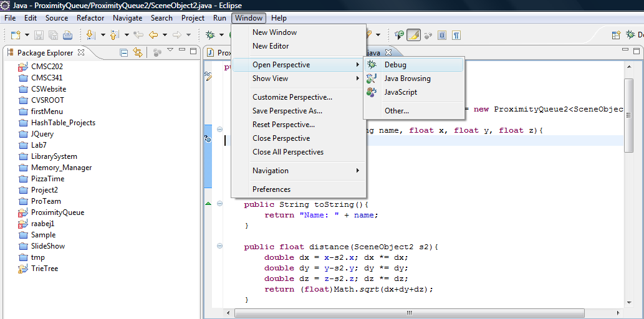Open the dropdown beside the New icon
644x319 pixels.
[27, 36]
